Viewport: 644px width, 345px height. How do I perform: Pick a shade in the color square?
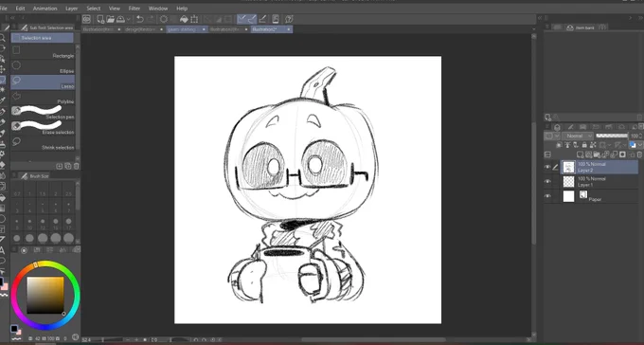pos(45,296)
